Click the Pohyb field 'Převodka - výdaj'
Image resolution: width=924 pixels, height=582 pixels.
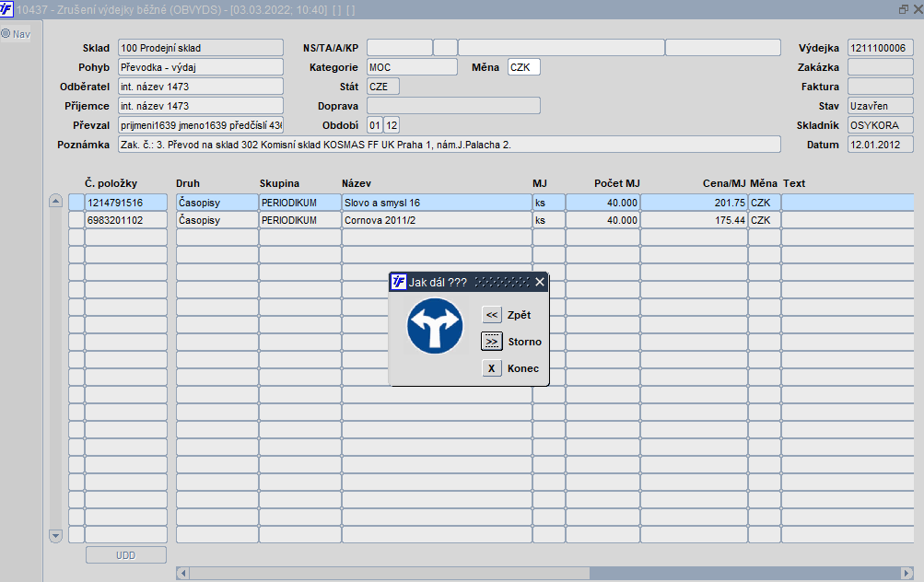pyautogui.click(x=200, y=67)
